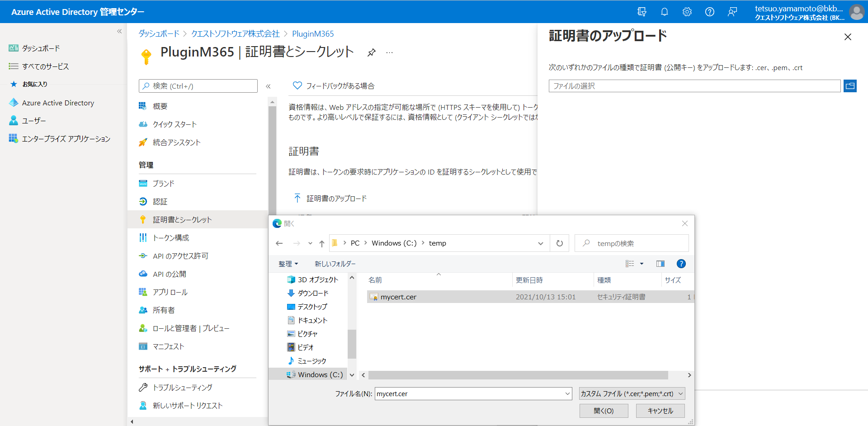Select ブランド menu item

click(163, 184)
